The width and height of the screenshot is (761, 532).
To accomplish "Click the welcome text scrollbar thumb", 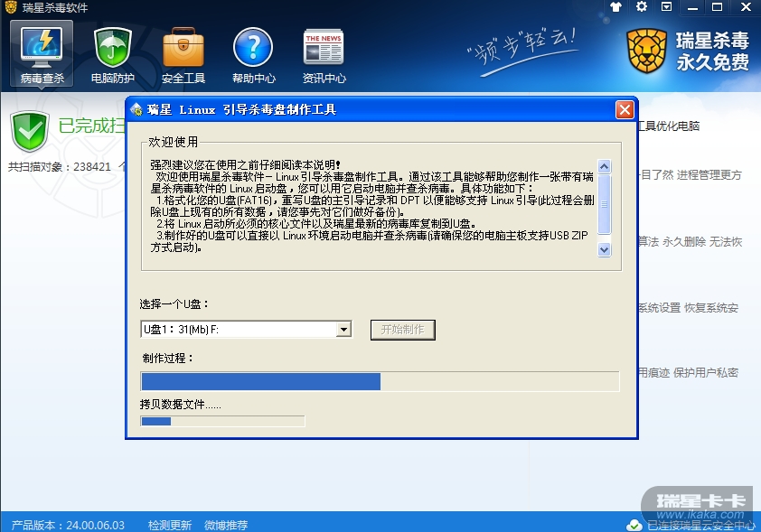I will (605, 204).
